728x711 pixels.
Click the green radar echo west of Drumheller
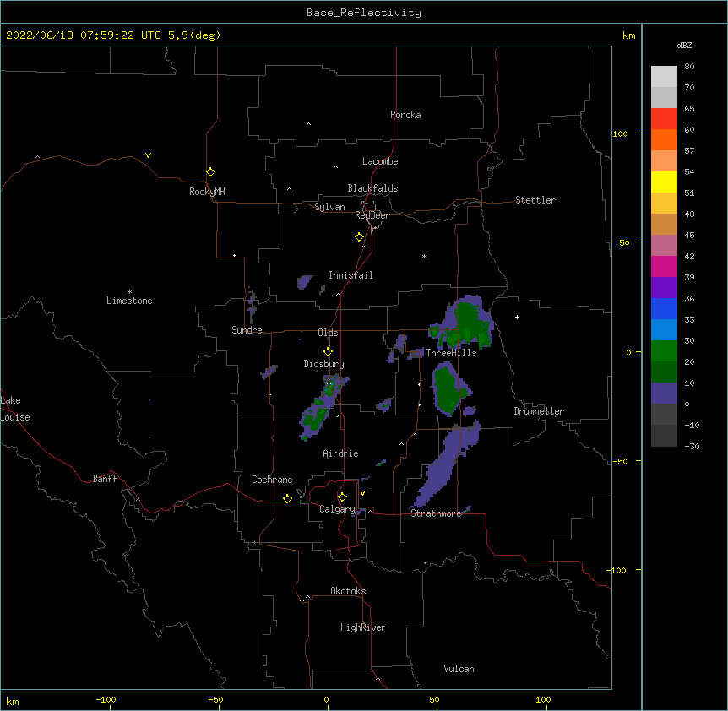(448, 389)
